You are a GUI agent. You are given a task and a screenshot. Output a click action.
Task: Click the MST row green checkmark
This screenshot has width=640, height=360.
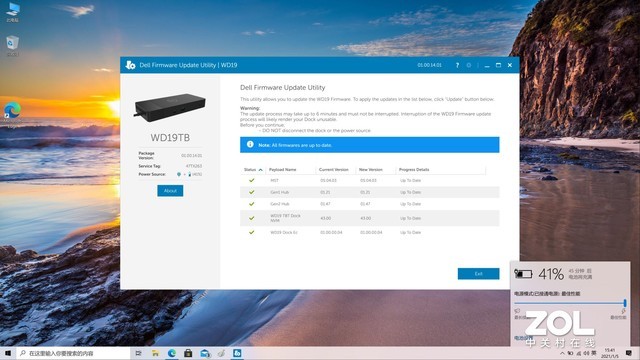coord(251,180)
